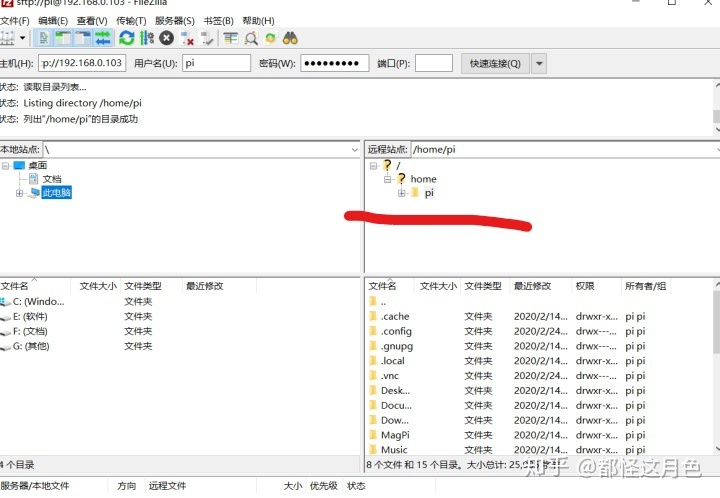The width and height of the screenshot is (720, 498).
Task: Select 文档 in the local tree
Action: pyautogui.click(x=52, y=179)
